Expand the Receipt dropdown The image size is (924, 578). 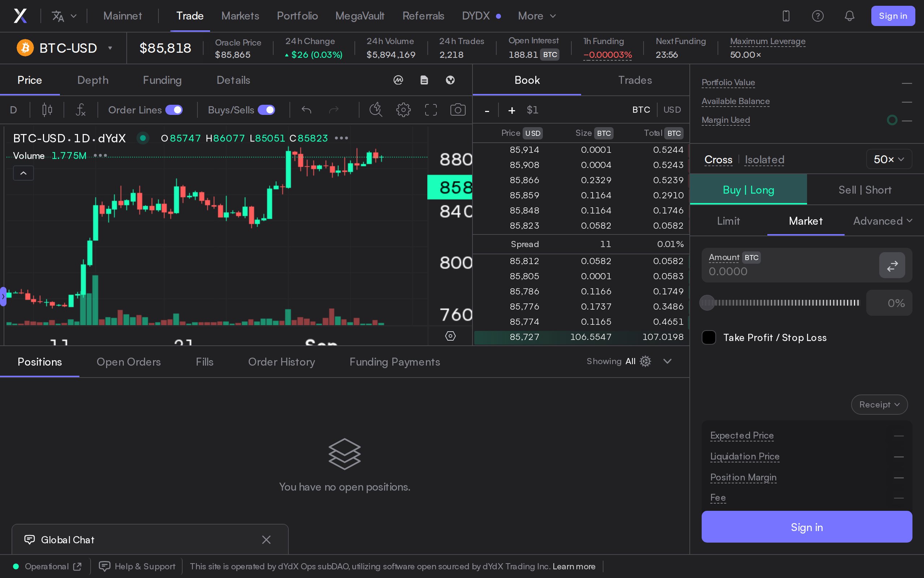point(879,405)
